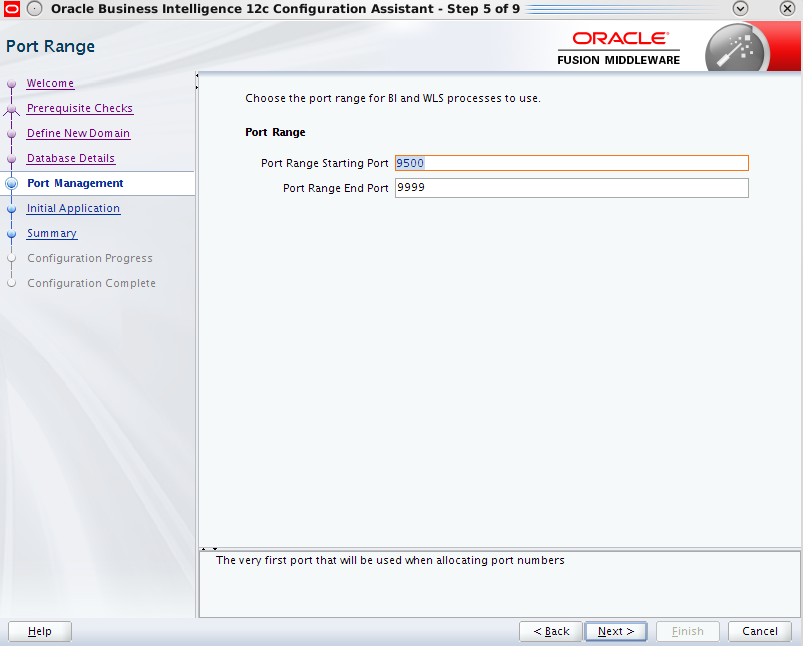803x646 pixels.
Task: Click the Welcome step bullet icon
Action: click(11, 84)
